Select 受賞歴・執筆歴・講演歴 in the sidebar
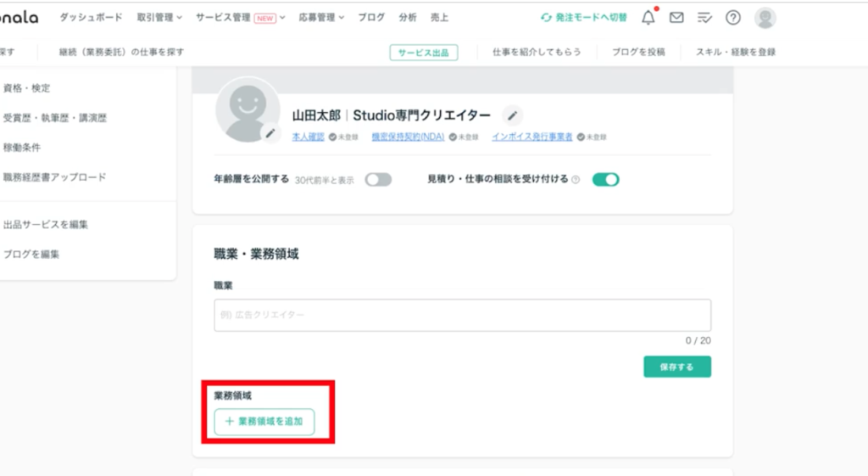Image resolution: width=868 pixels, height=476 pixels. coord(55,118)
